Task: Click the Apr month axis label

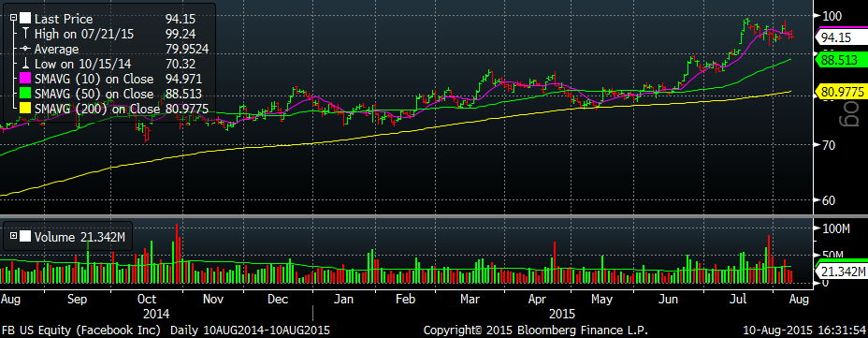Action: pyautogui.click(x=538, y=300)
